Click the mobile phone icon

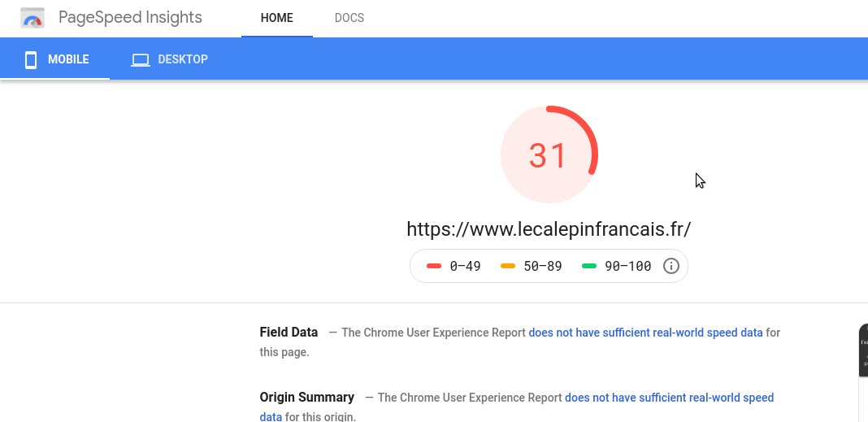[31, 59]
